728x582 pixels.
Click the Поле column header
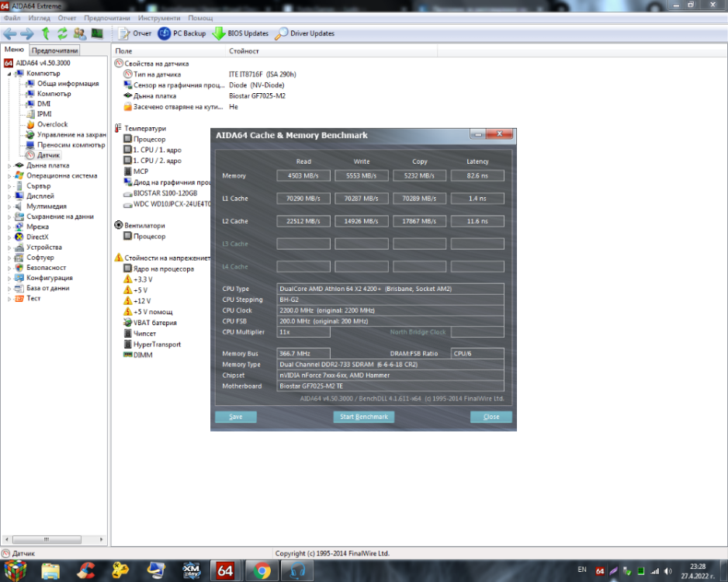(x=168, y=51)
